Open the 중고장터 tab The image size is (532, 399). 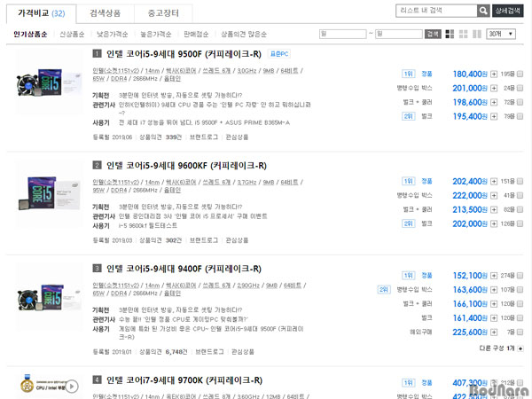[163, 13]
